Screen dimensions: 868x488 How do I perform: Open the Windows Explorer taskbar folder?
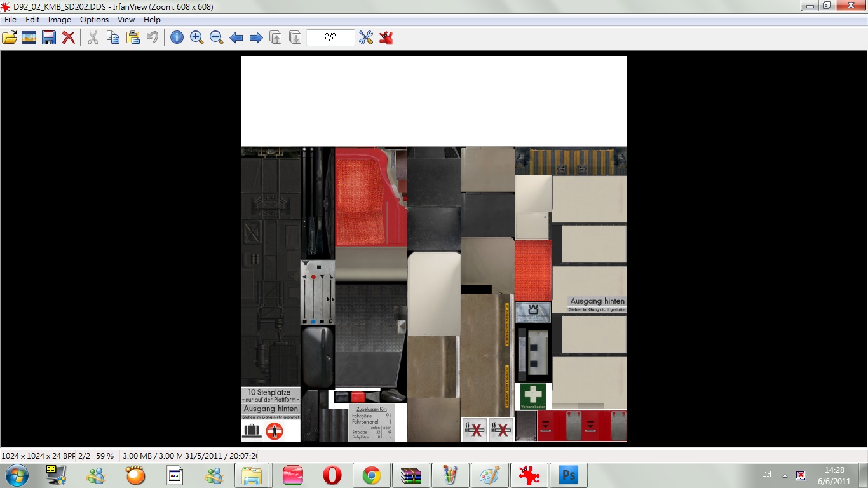(253, 475)
